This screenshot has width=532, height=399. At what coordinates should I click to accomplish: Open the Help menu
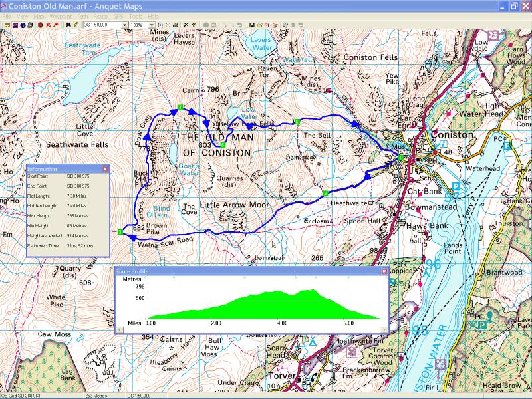click(x=153, y=16)
